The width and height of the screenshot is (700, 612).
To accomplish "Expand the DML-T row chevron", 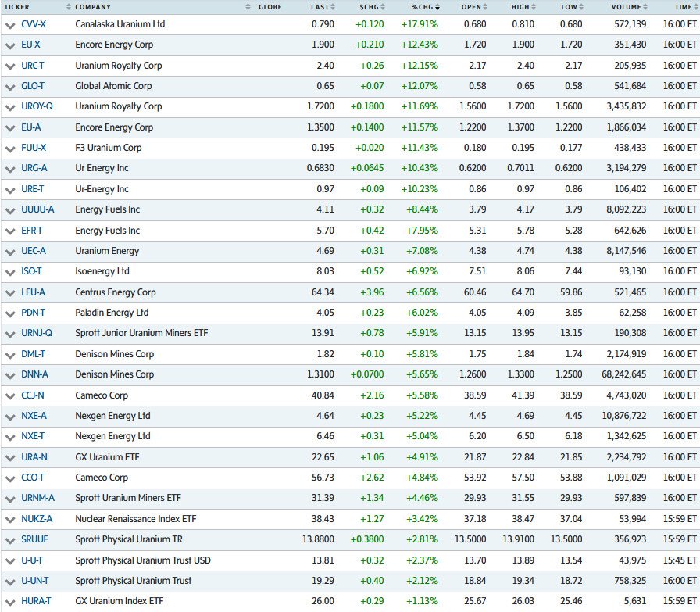I will point(10,356).
